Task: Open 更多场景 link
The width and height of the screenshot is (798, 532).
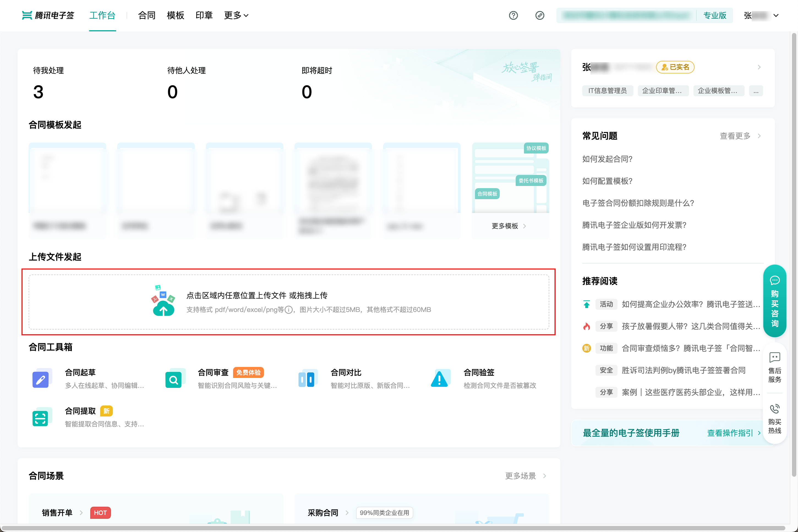Action: 525,476
